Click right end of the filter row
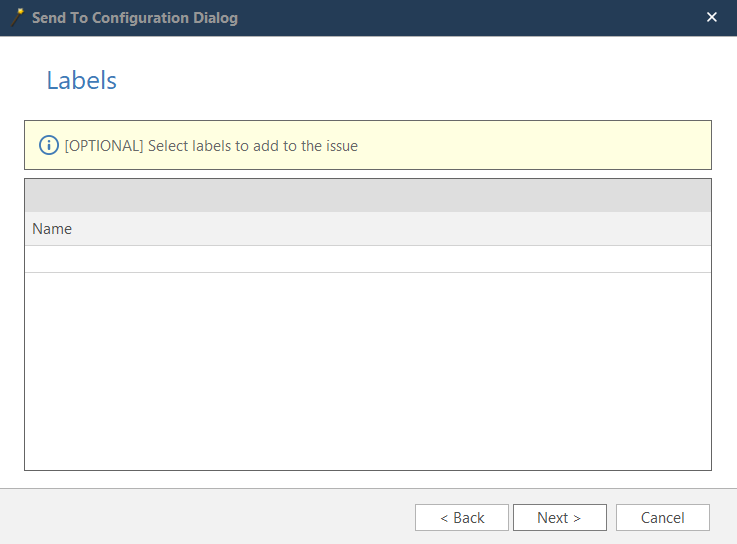 [x=680, y=259]
